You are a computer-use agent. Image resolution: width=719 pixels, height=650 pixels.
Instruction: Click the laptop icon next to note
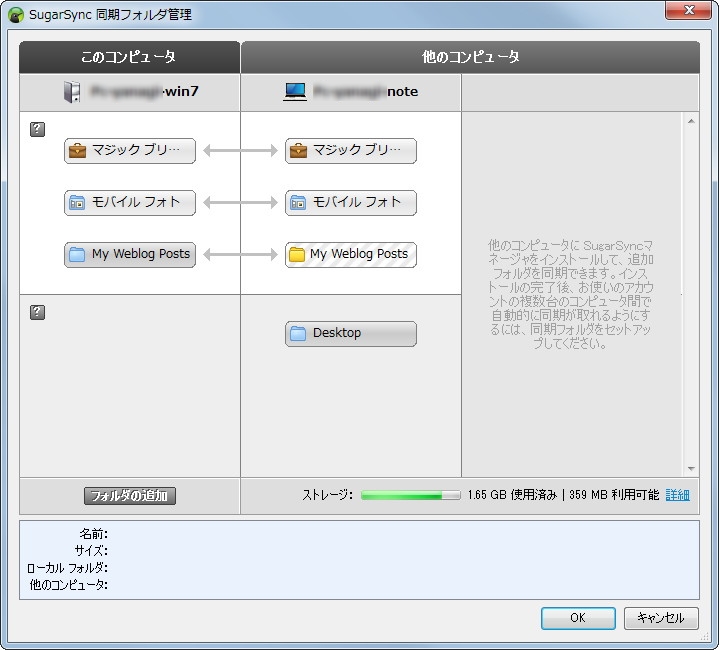click(x=295, y=92)
